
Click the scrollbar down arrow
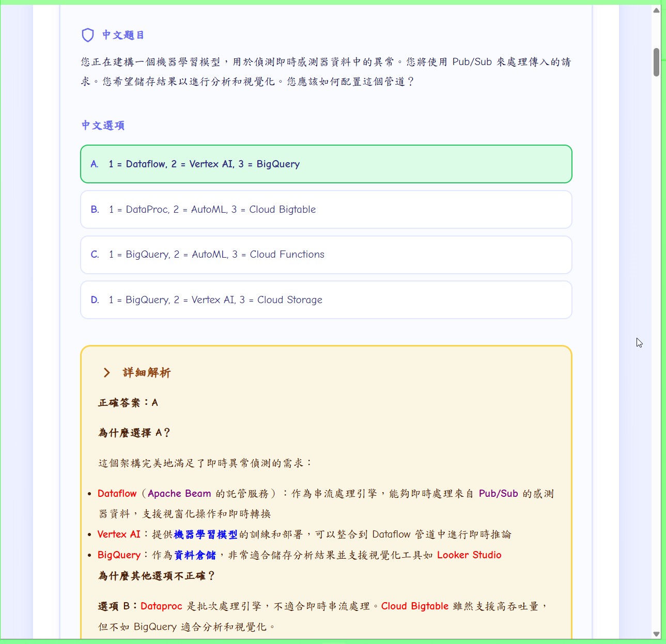coord(656,634)
